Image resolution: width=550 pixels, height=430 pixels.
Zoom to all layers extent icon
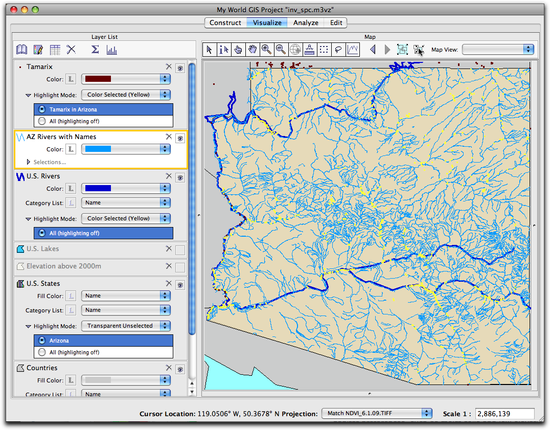(x=402, y=49)
